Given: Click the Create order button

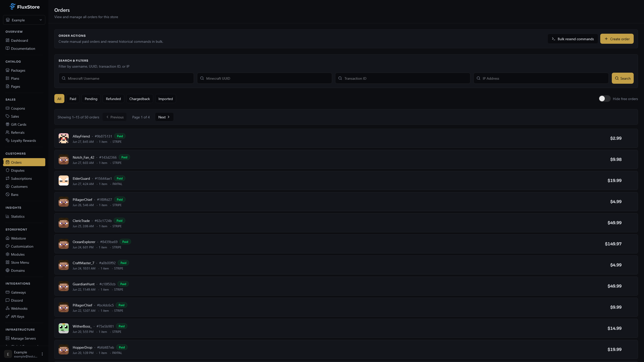Looking at the screenshot, I should pyautogui.click(x=617, y=39).
